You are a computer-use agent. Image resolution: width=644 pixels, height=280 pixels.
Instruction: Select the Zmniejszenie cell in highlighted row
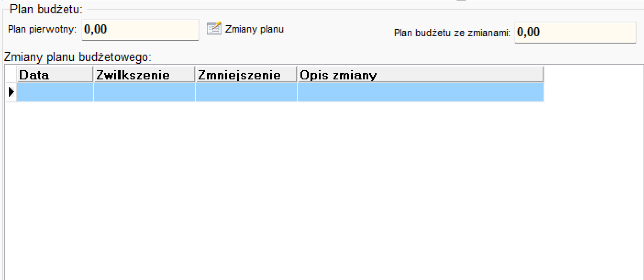246,92
